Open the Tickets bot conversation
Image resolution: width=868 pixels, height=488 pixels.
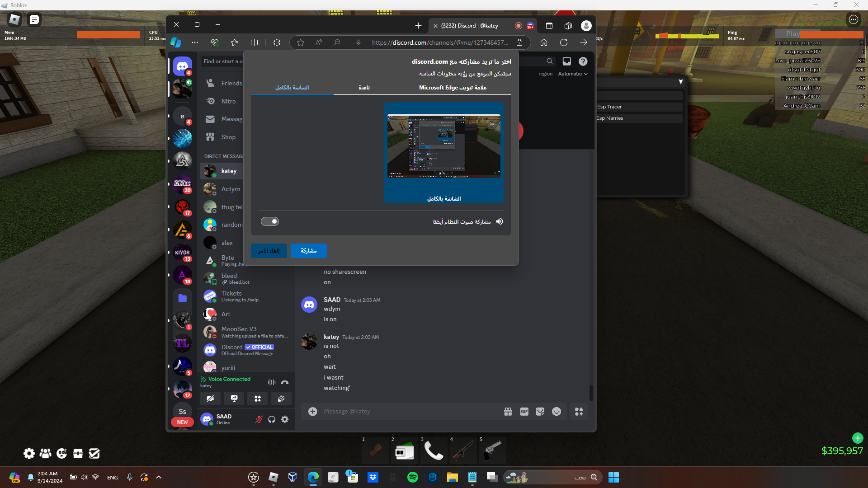click(x=246, y=296)
